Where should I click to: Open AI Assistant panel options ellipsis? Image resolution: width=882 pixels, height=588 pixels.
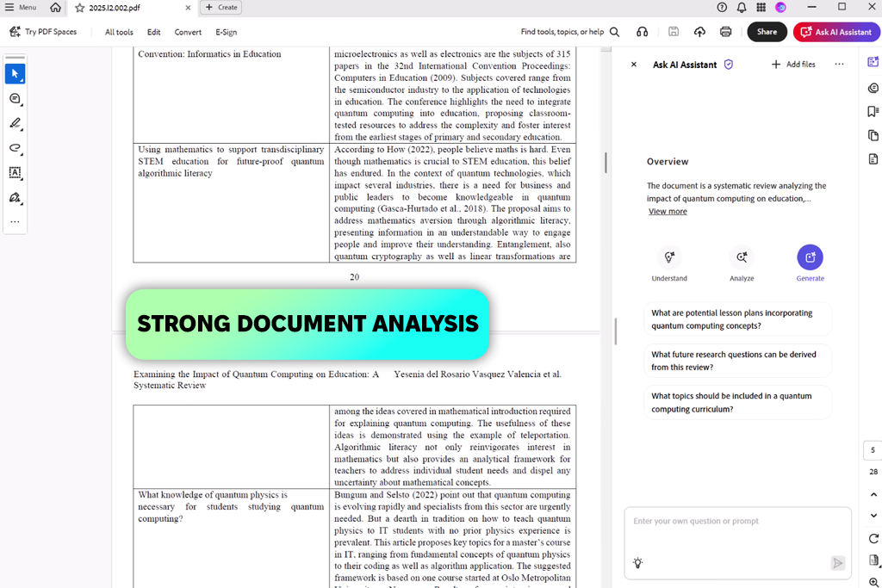point(839,64)
